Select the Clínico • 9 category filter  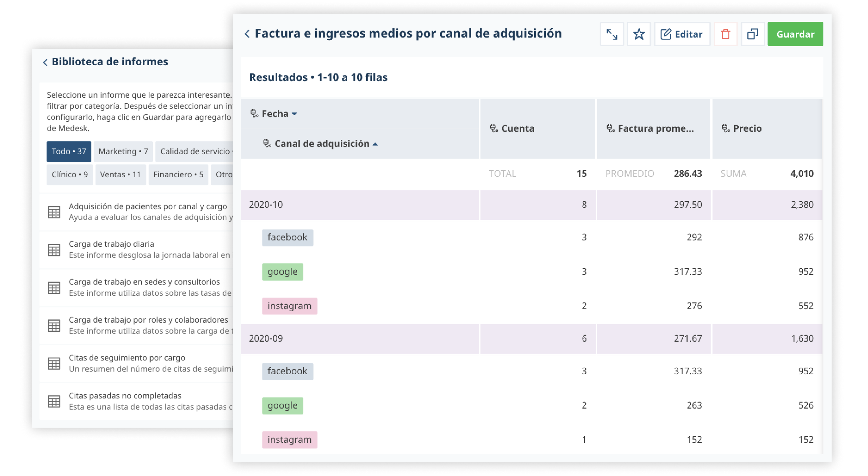coord(69,175)
